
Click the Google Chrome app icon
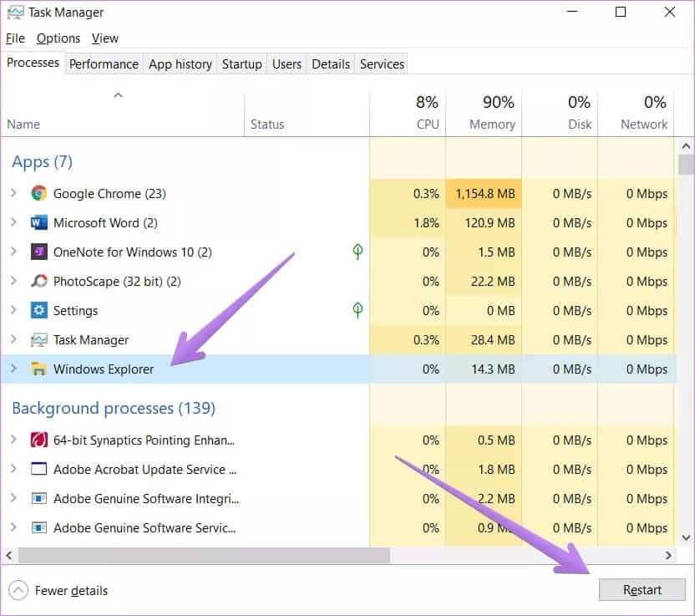(38, 193)
